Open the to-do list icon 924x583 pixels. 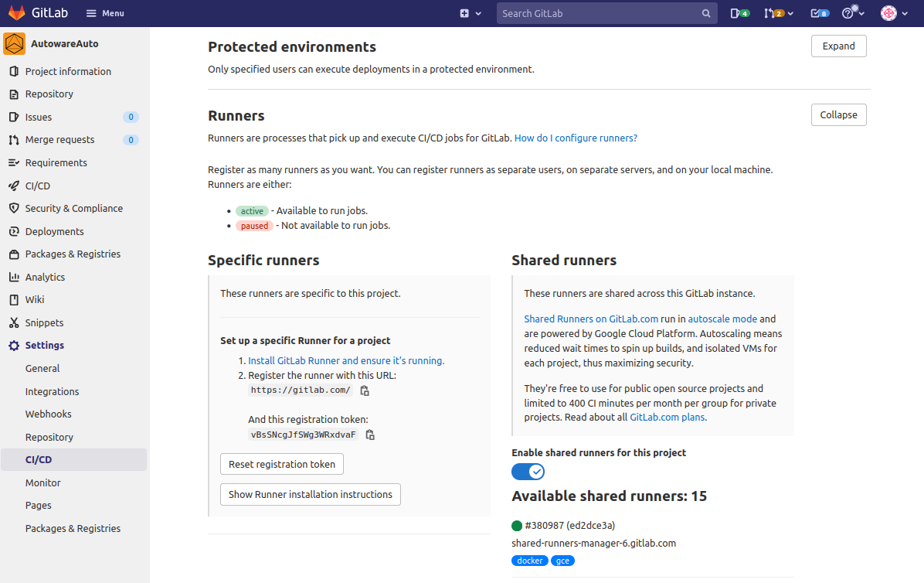(x=819, y=13)
